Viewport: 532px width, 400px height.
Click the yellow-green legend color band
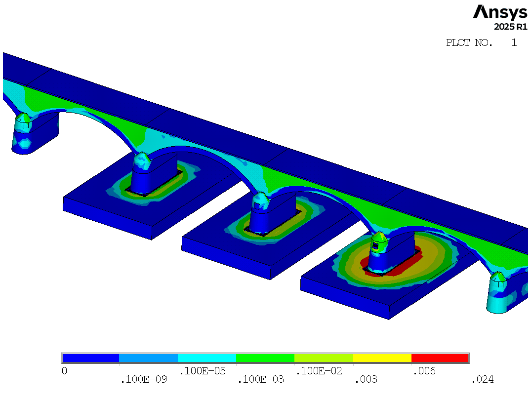[x=324, y=358]
